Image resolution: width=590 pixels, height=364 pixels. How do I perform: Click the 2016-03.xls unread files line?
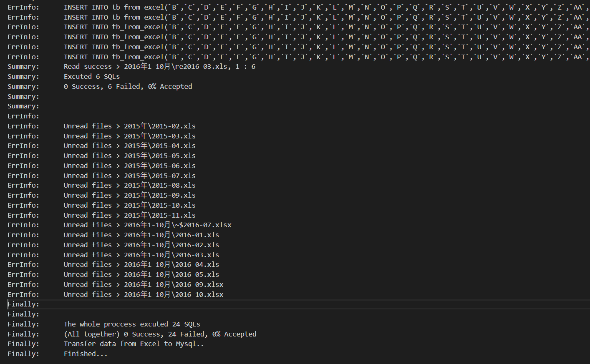pyautogui.click(x=141, y=255)
